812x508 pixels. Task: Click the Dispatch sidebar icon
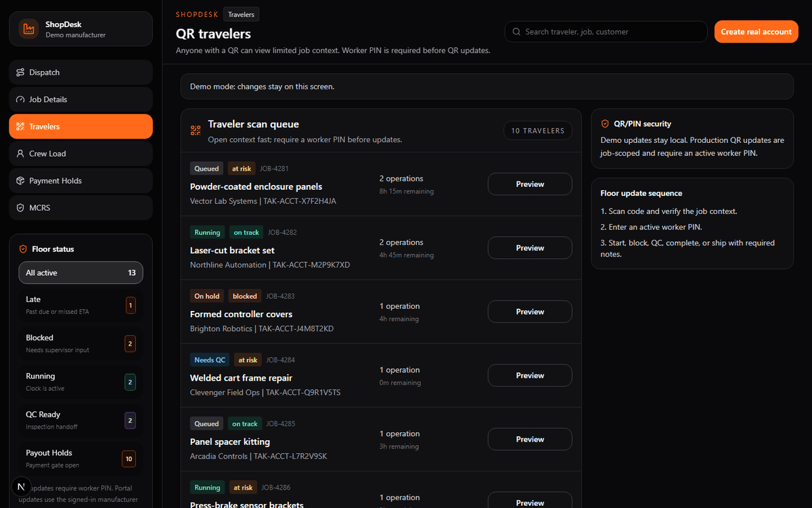(20, 72)
